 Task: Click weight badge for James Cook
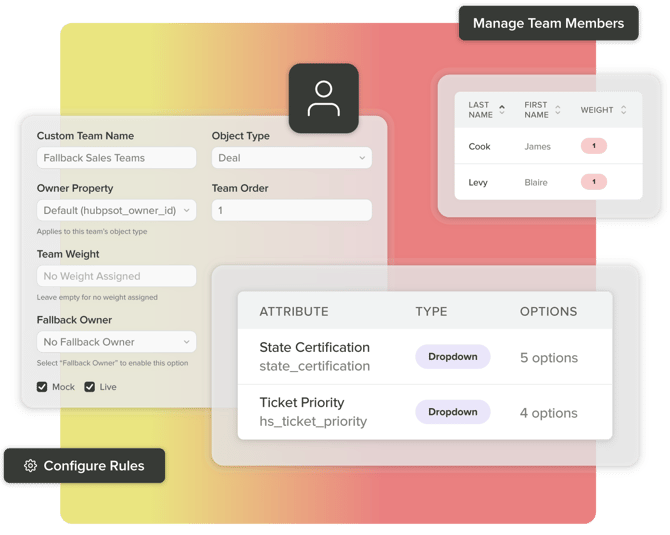tap(594, 146)
